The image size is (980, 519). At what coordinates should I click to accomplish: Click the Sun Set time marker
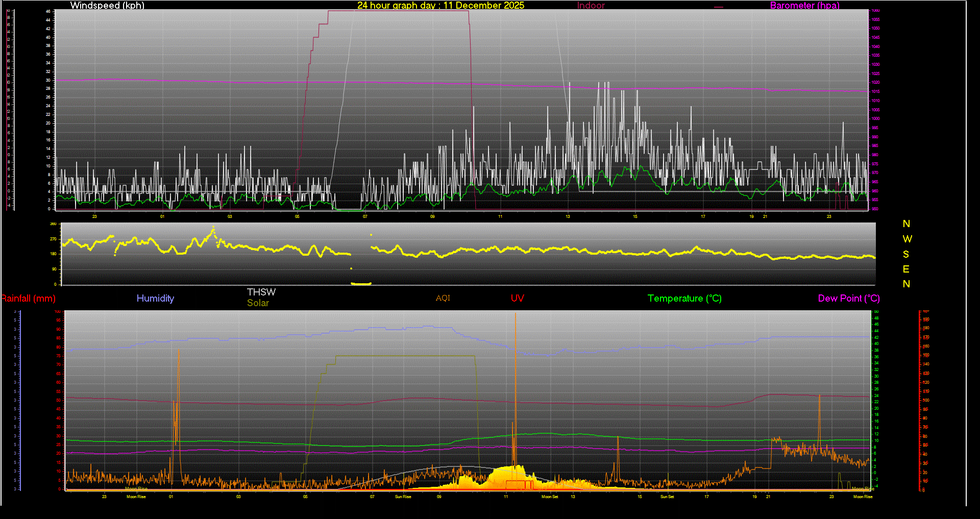(x=667, y=497)
